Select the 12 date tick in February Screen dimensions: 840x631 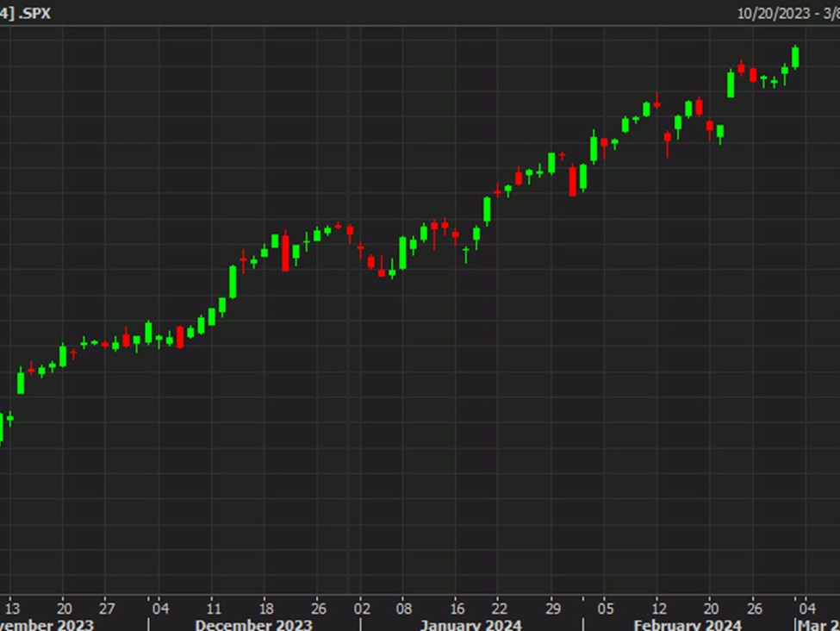point(658,605)
